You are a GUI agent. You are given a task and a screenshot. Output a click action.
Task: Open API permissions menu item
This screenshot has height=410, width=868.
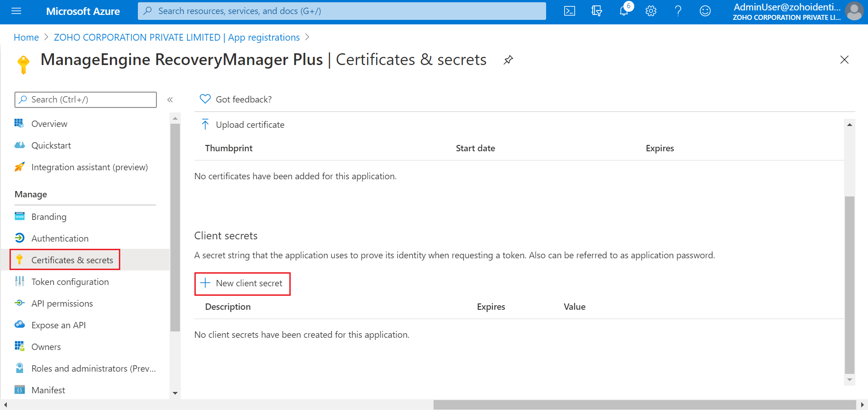(62, 303)
